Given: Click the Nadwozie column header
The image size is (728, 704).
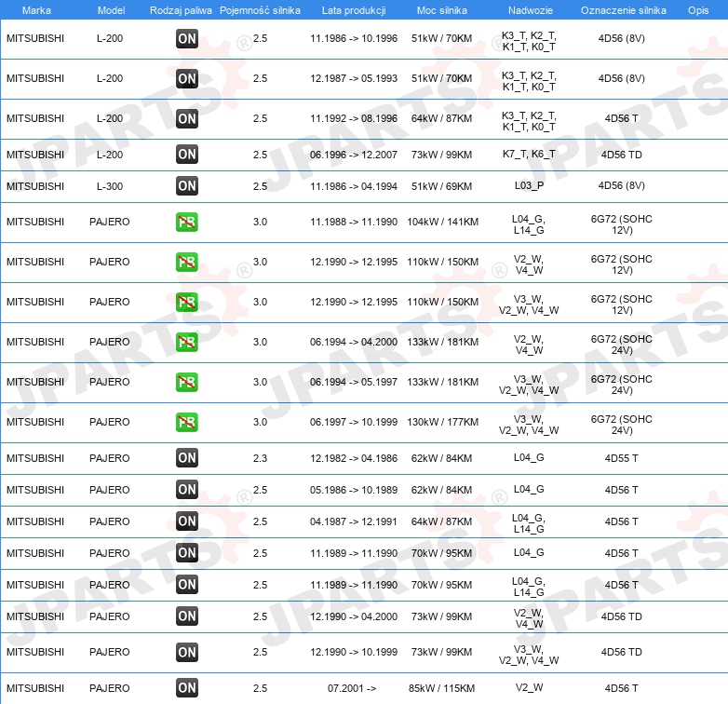Looking at the screenshot, I should (531, 10).
